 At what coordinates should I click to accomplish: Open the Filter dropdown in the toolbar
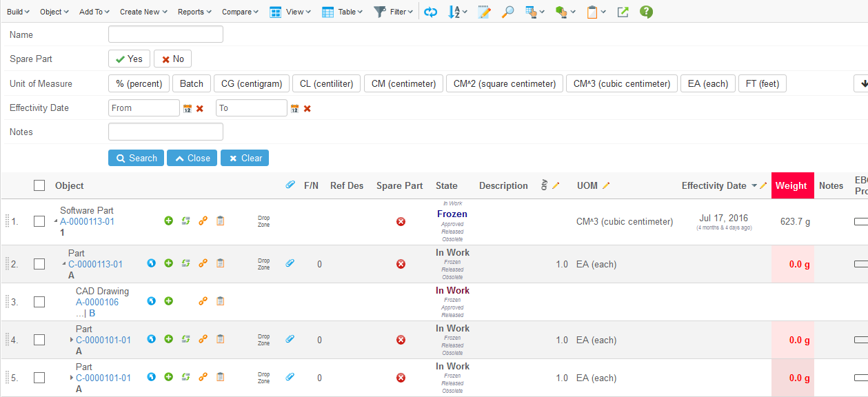(394, 12)
